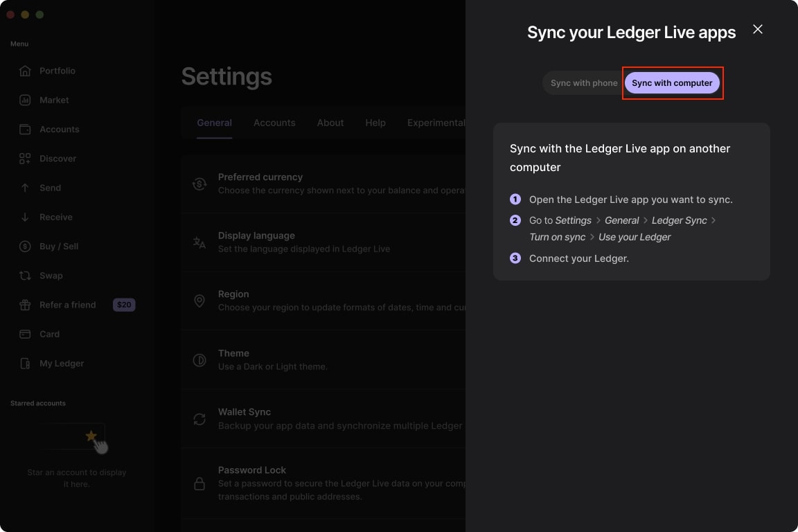Open the Card sidebar item
Screen dimensions: 798x532
[49, 334]
